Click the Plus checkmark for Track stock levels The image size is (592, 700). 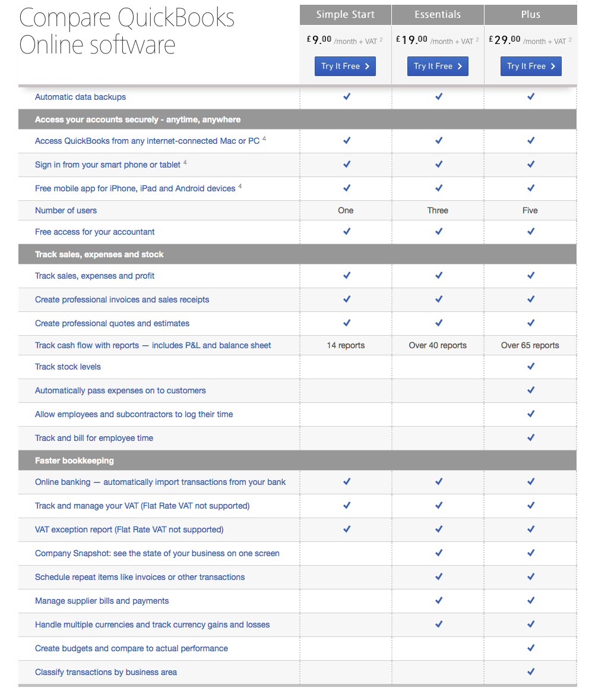(530, 367)
